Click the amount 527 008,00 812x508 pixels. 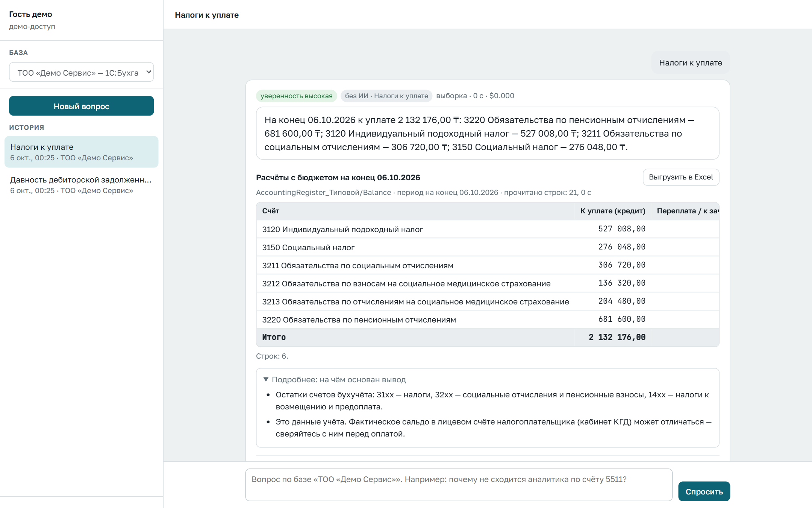coord(622,229)
